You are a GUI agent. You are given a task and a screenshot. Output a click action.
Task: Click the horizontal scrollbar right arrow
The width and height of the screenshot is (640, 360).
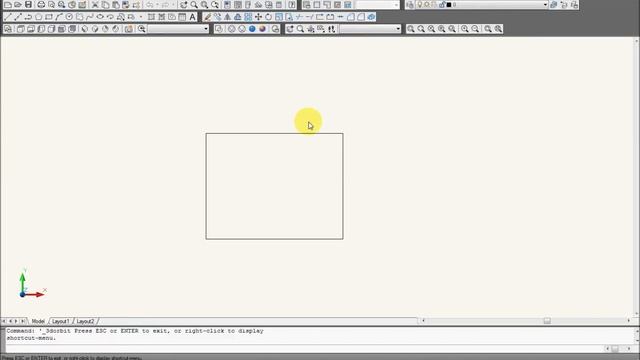[629, 321]
